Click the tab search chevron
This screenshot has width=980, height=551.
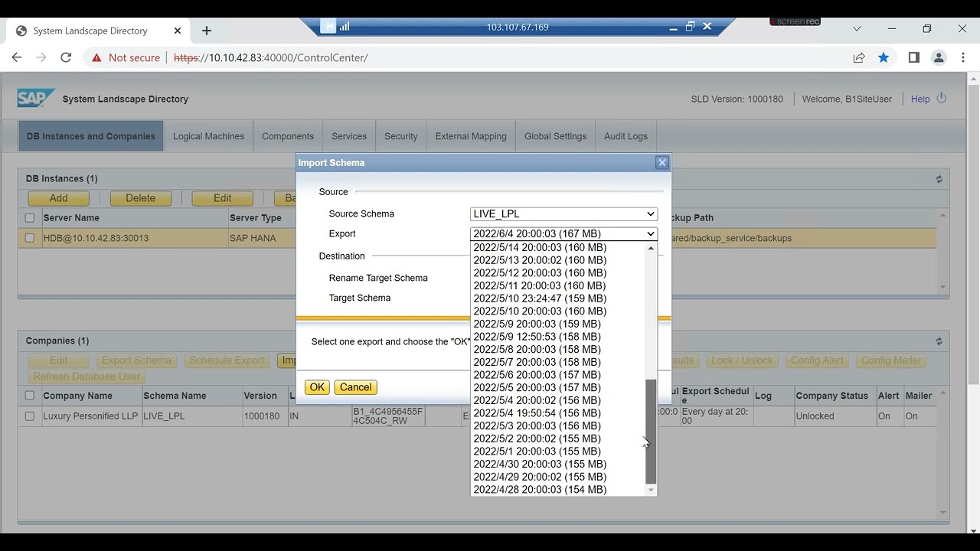point(857,28)
